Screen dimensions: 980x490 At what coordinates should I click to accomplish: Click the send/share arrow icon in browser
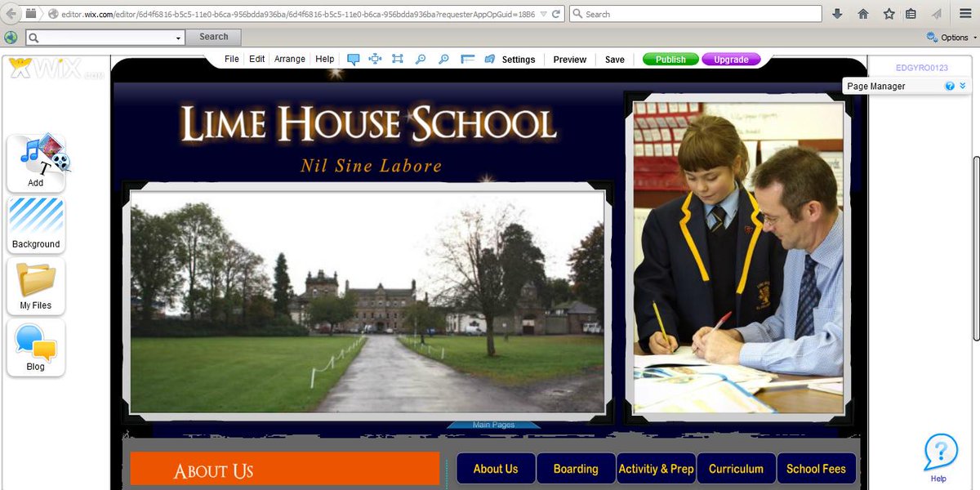(937, 14)
